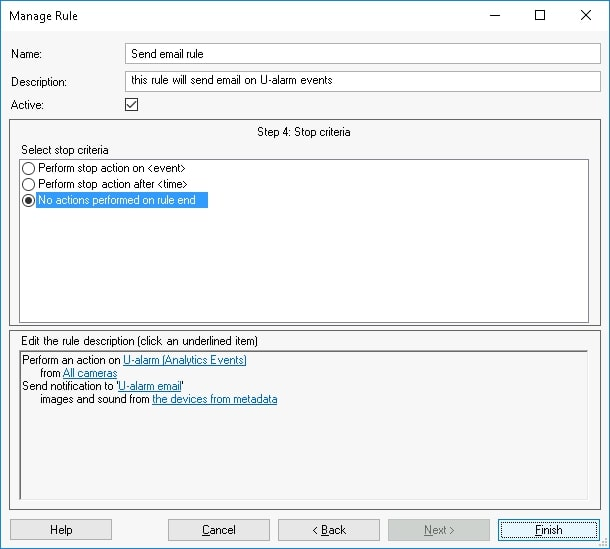Click the Description text field

[x=362, y=80]
